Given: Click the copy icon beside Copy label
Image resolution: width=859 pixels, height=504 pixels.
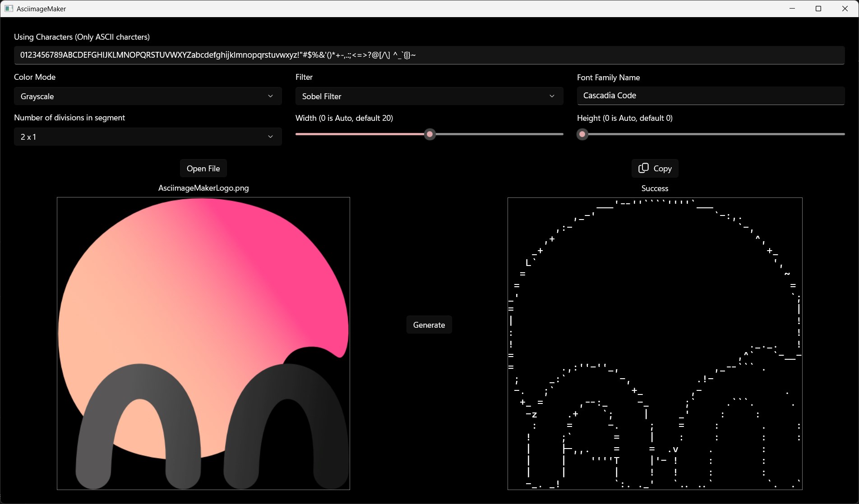Looking at the screenshot, I should 643,168.
